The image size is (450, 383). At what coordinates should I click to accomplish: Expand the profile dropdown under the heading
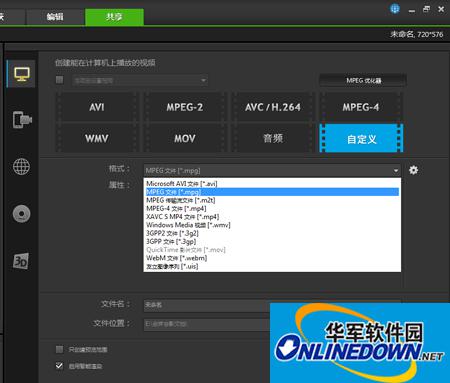click(x=140, y=80)
